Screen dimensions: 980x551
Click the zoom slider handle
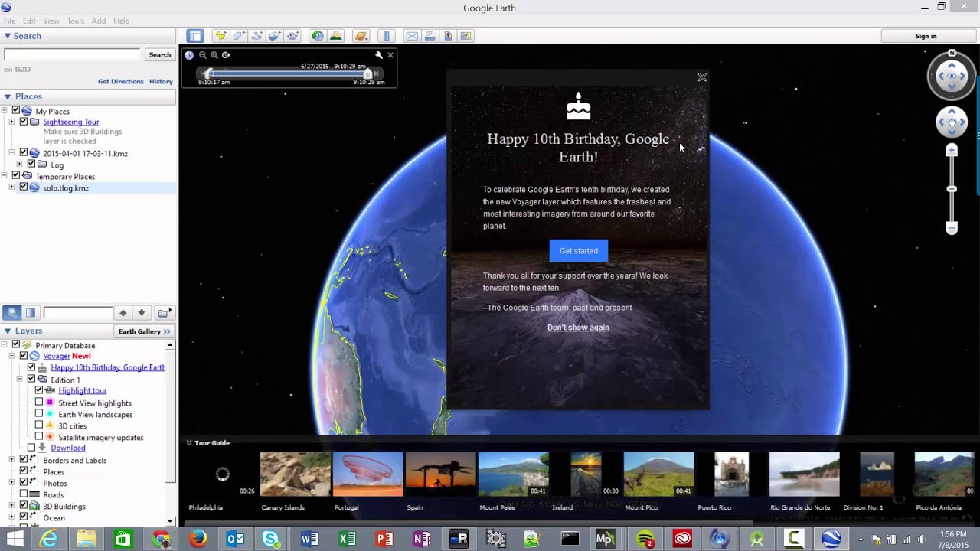[x=952, y=189]
